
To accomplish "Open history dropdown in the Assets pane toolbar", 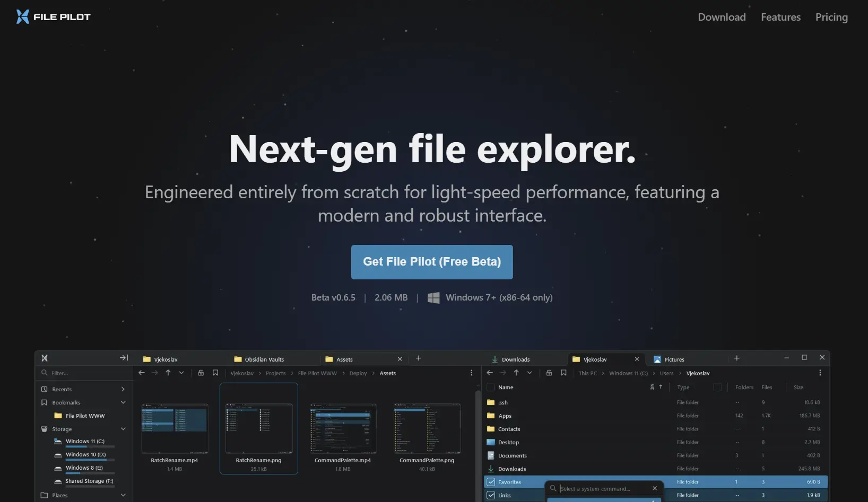I will click(181, 373).
